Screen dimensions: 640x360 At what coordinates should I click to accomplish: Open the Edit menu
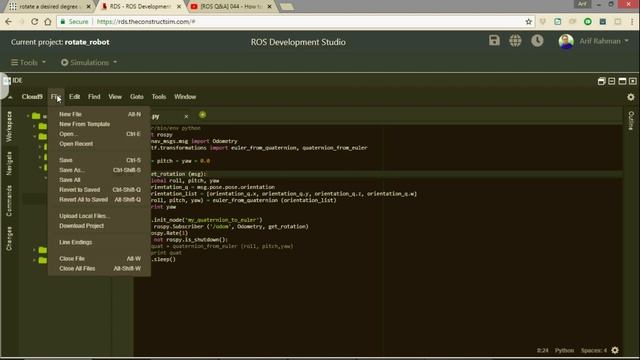[74, 97]
